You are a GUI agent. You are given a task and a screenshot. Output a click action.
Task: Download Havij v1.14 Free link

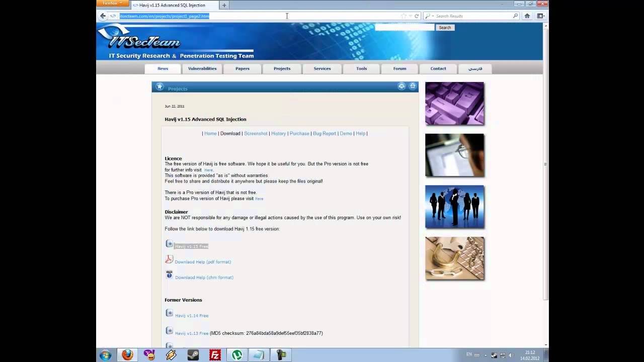[x=192, y=316]
